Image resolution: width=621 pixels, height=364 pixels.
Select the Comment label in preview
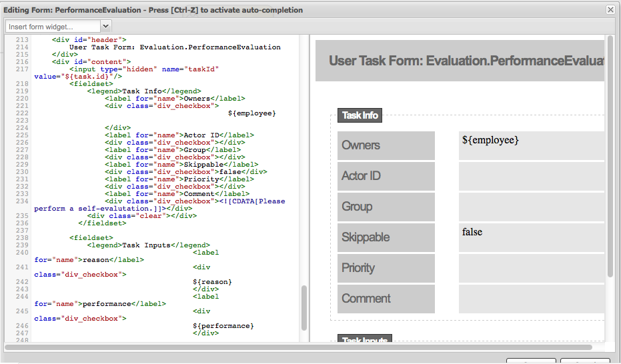[x=386, y=299]
